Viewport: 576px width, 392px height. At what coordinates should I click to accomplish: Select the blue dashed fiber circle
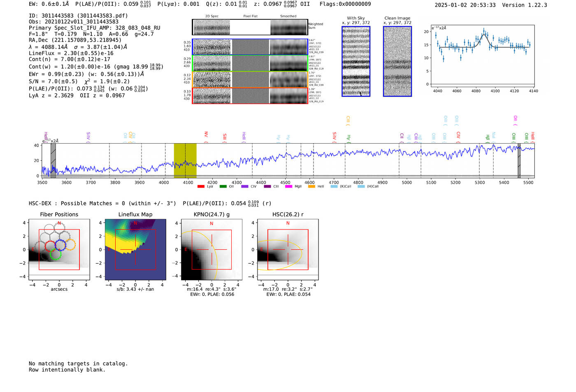tap(60, 245)
